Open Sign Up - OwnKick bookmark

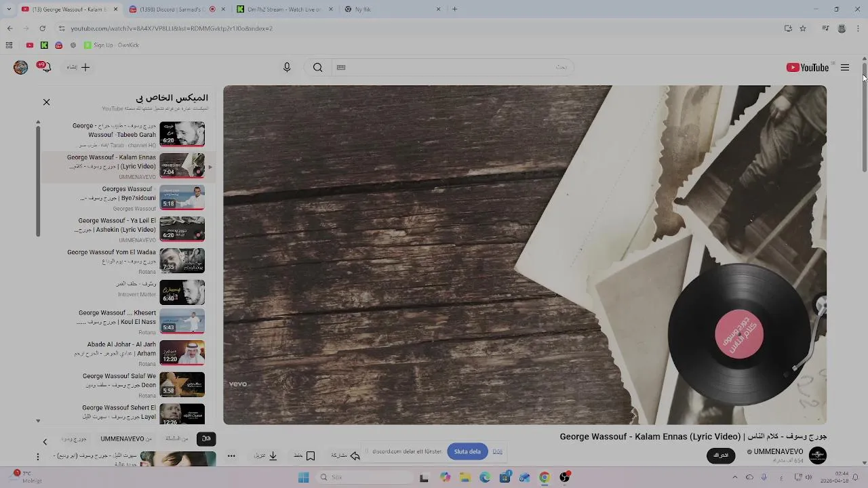coord(112,45)
